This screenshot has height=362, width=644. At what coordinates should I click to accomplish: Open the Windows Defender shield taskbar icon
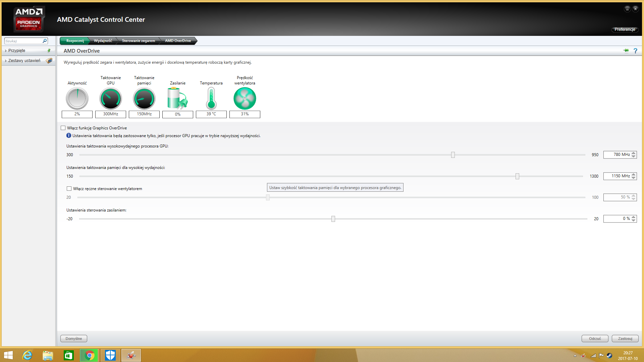[110, 355]
